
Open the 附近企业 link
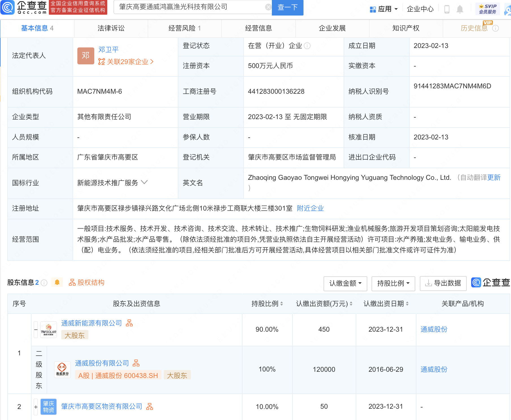pos(310,208)
